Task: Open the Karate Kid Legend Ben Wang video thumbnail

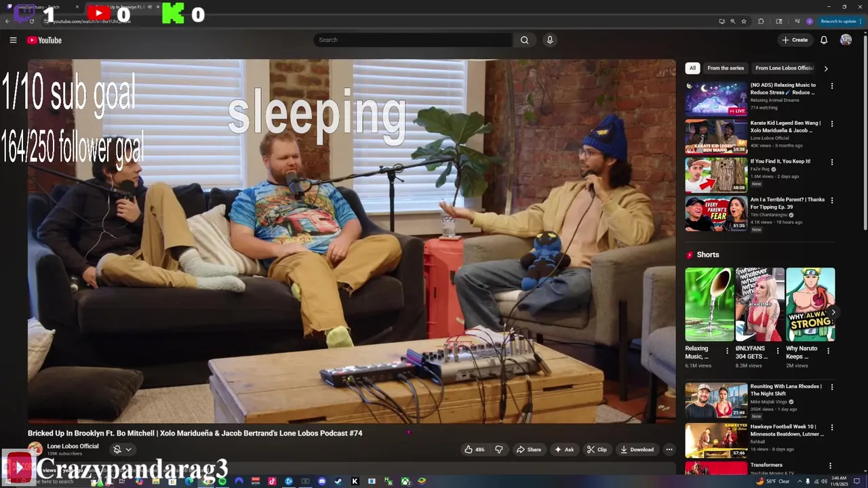Action: point(716,137)
